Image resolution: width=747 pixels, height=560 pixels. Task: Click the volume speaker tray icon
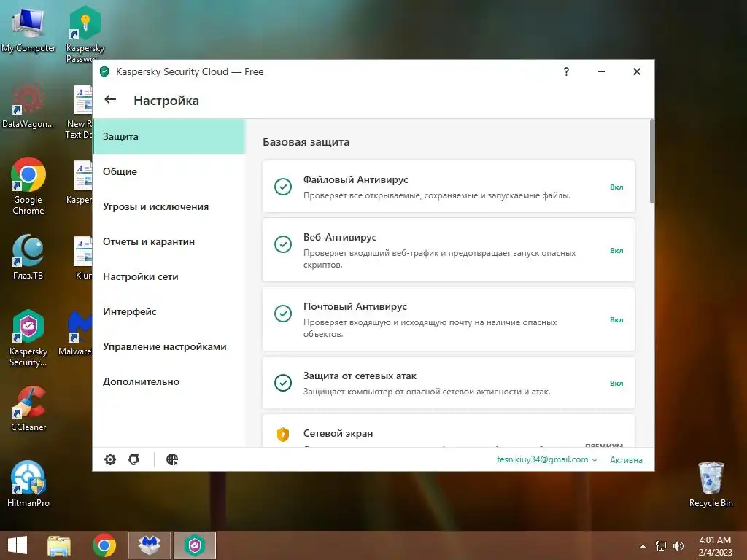coord(678,546)
